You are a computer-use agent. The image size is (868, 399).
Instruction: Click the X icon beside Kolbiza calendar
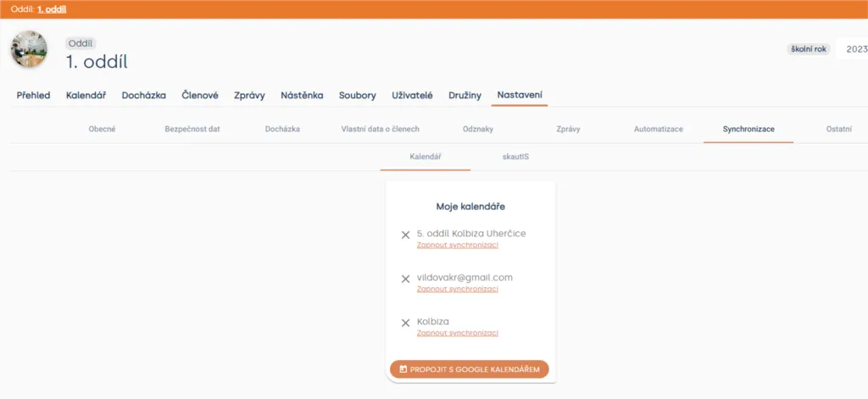[x=405, y=324]
